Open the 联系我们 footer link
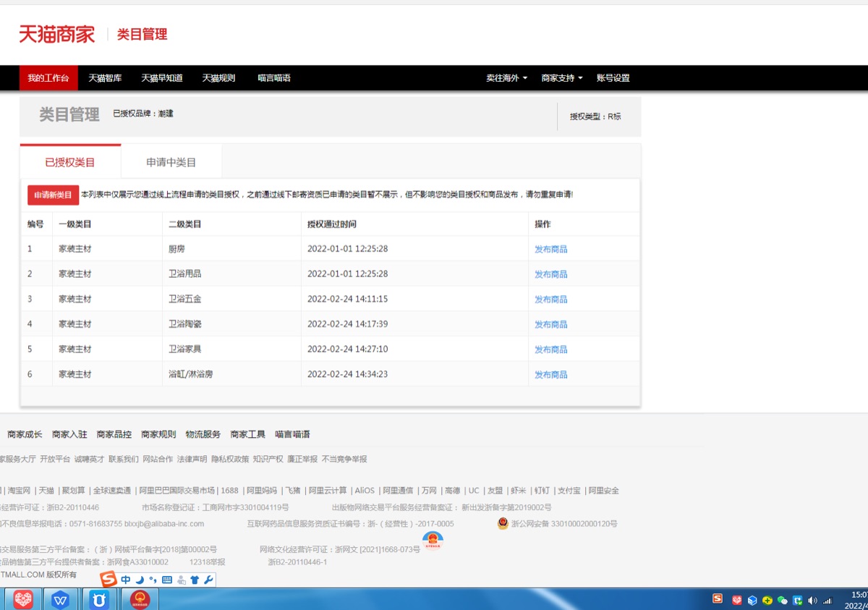Viewport: 868px width, 610px height. click(124, 459)
